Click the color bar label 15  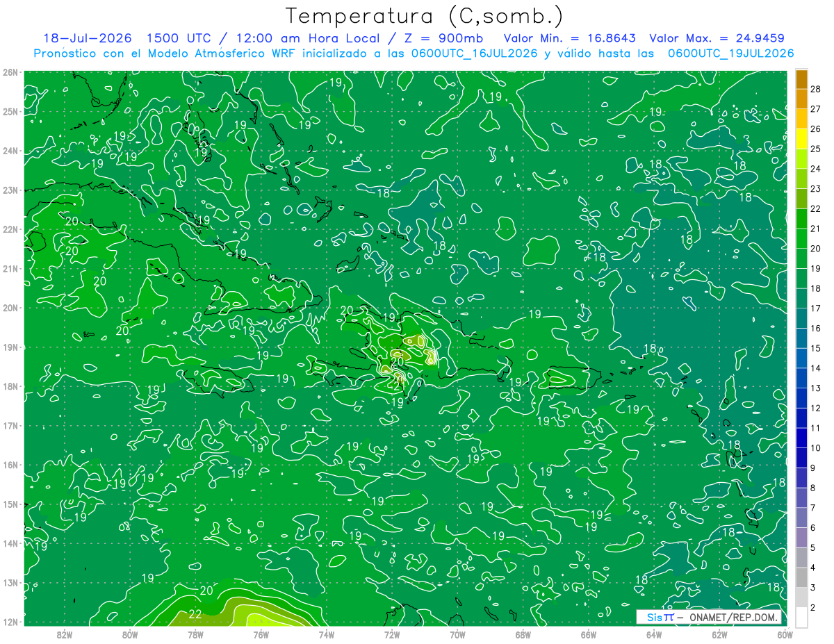click(x=815, y=348)
